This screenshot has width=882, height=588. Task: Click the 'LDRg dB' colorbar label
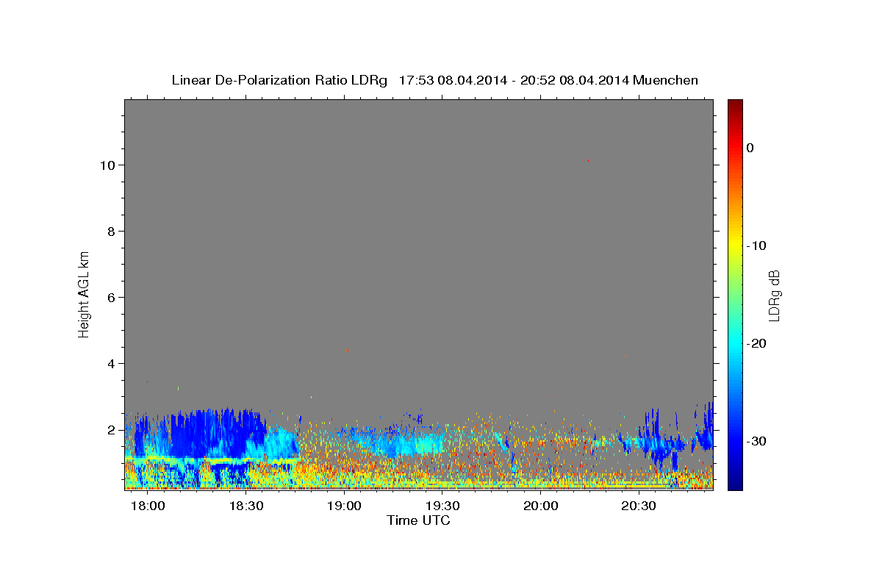pyautogui.click(x=774, y=295)
